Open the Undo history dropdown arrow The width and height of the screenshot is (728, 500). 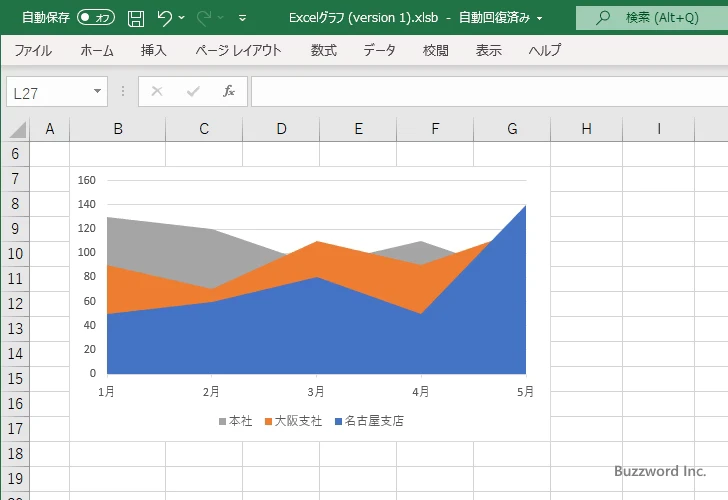[182, 18]
